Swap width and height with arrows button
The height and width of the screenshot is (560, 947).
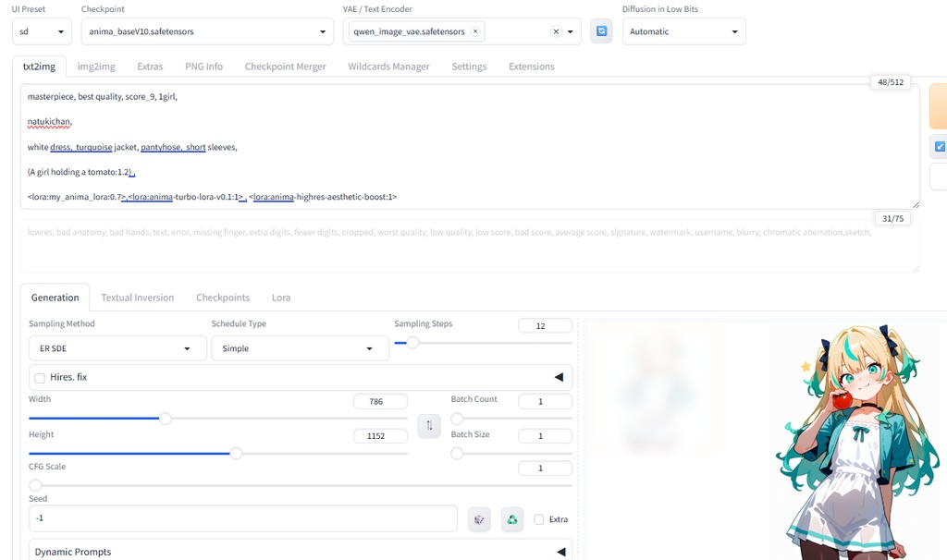429,425
